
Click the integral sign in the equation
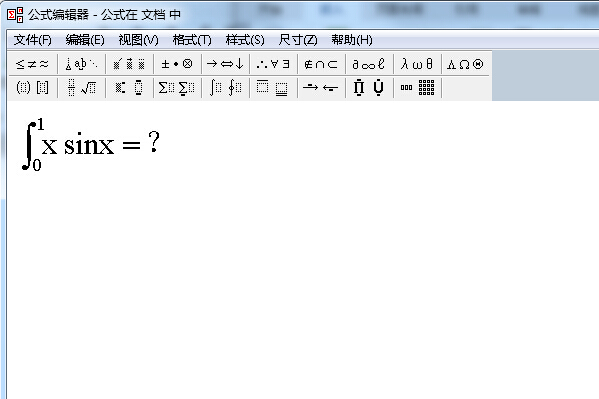[28, 145]
